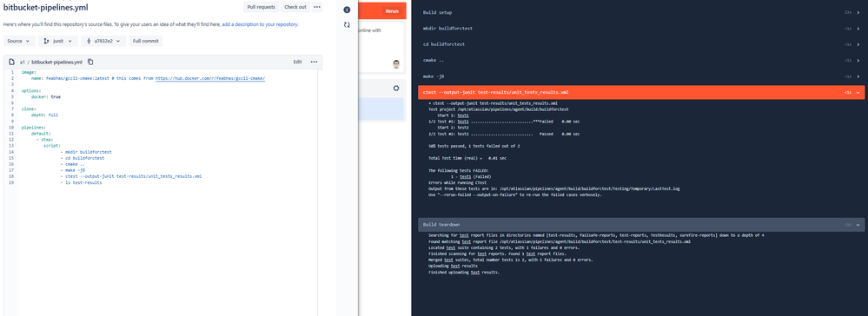The image size is (868, 316).
Task: Open the info icon in the sidebar
Action: pyautogui.click(x=347, y=10)
